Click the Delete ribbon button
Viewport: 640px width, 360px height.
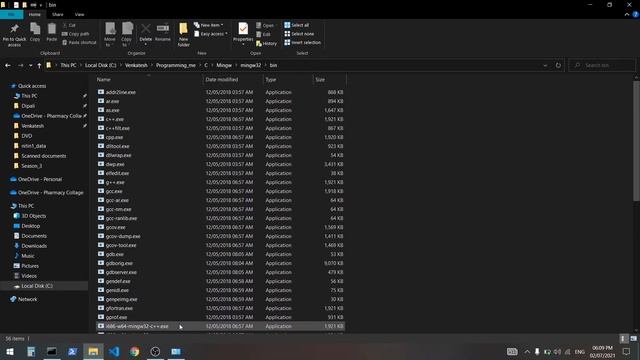tap(145, 34)
